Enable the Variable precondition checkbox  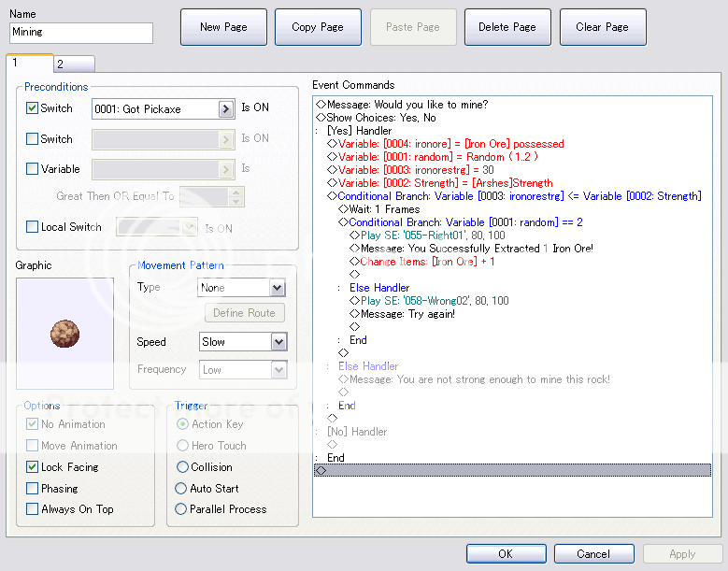[x=33, y=169]
